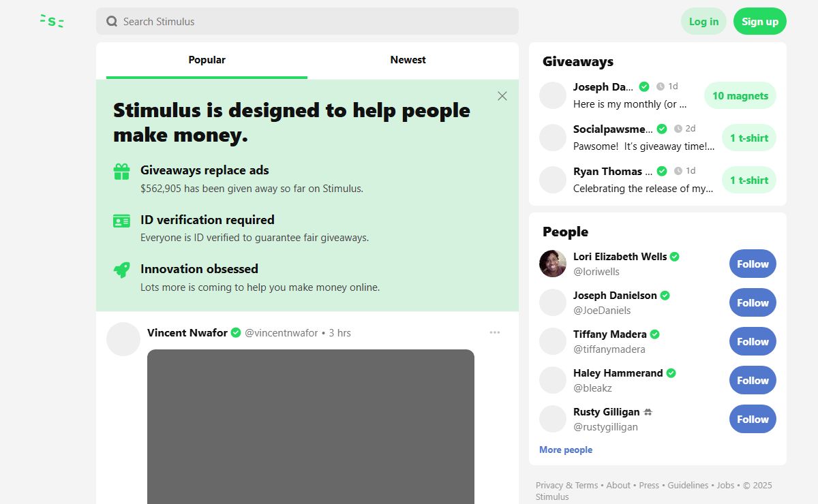818x504 pixels.
Task: Open the More people link
Action: [566, 450]
